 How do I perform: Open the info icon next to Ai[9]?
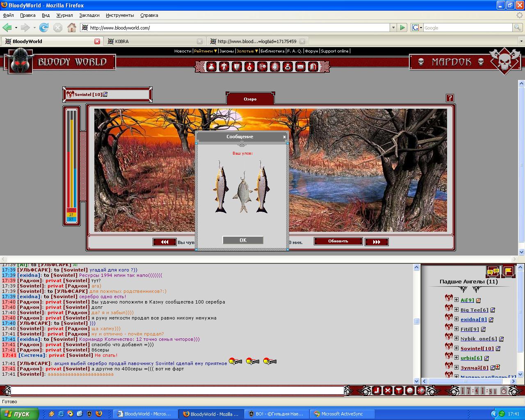478,301
